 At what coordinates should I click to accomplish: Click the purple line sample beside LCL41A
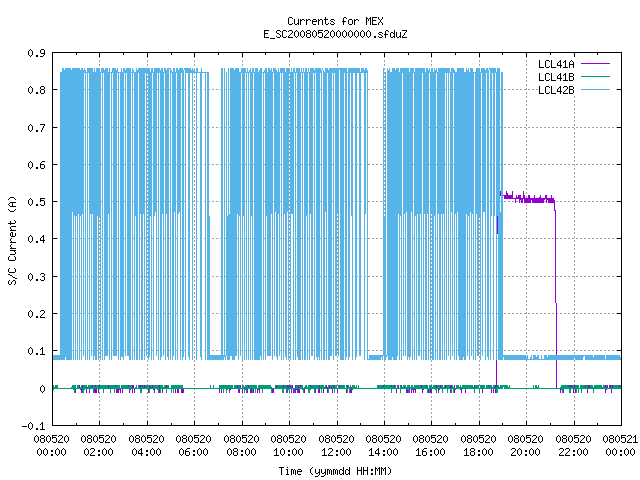pyautogui.click(x=595, y=64)
